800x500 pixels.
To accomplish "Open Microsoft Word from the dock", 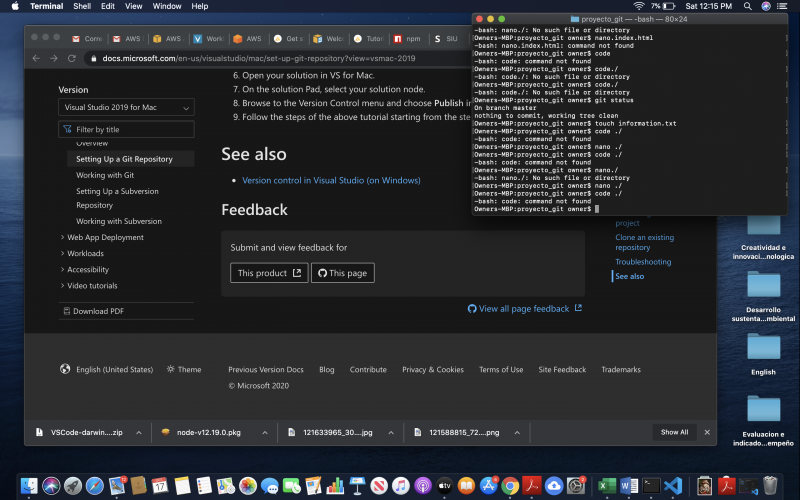I will click(x=629, y=485).
